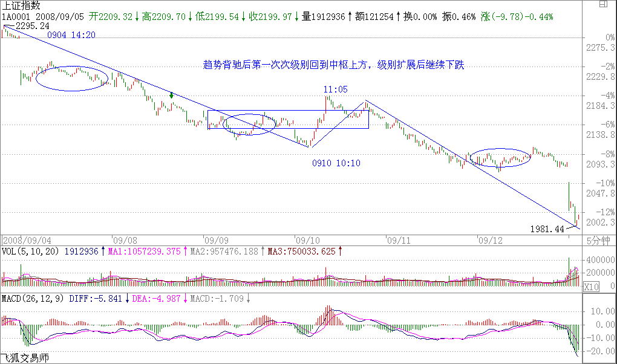Viewport: 617px width, 364px height.
Task: Click the X10 volume scale box
Action: pos(590,287)
